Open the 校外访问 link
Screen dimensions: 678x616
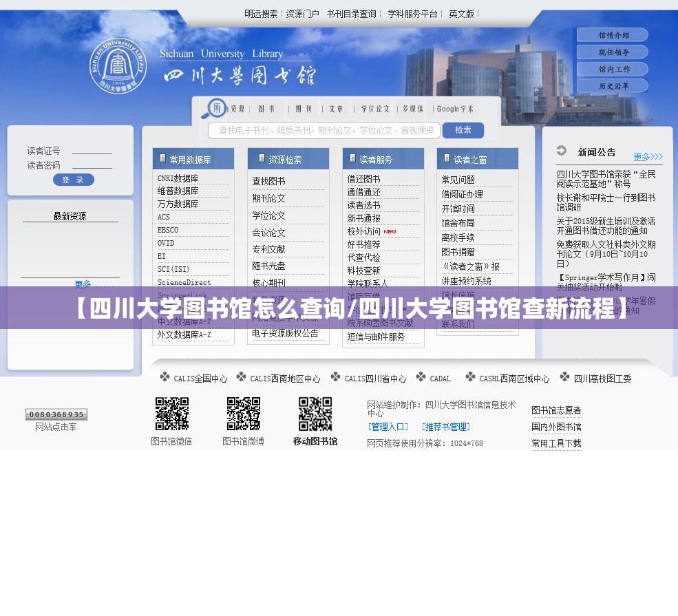(363, 232)
